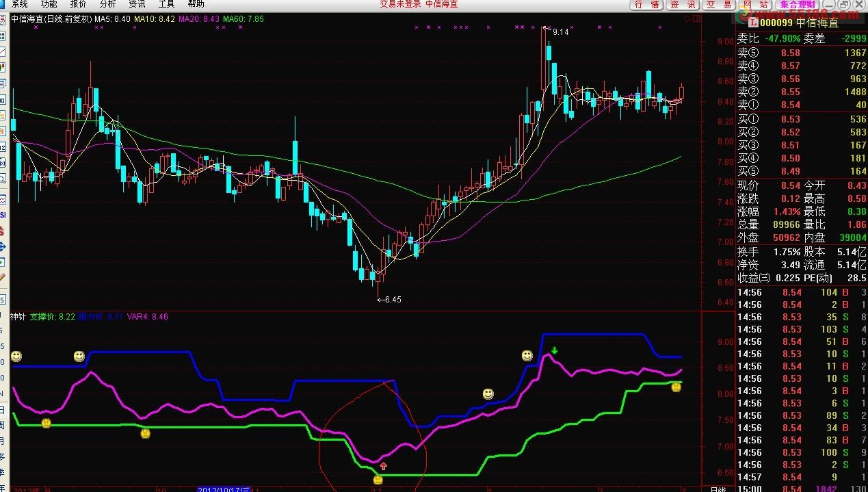Open the 功能 menu
Screen dimensions: 868x492
click(49, 4)
